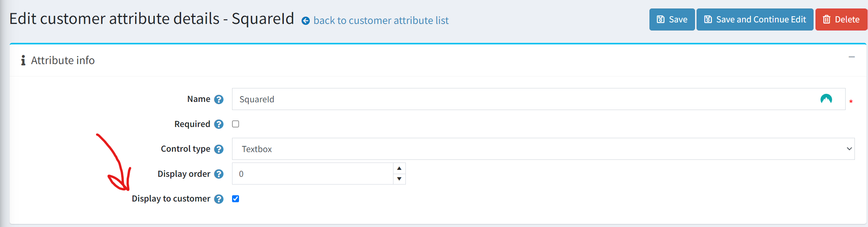Increase Display order using the up arrow
Viewport: 868px width, 227px height.
(399, 168)
